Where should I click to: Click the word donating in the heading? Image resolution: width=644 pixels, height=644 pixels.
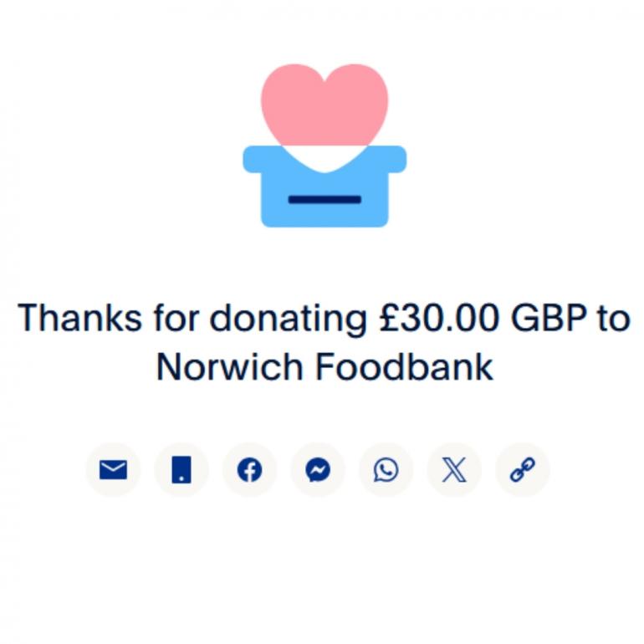(x=289, y=320)
